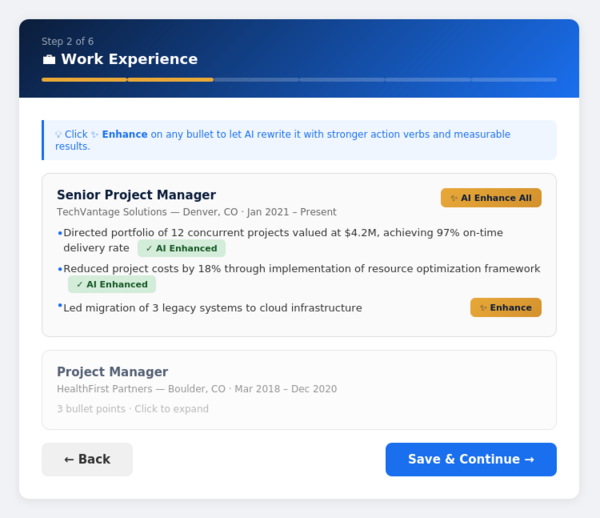Toggle AI Enhanced badge on portfolio bullet
The image size is (600, 518).
pyautogui.click(x=181, y=248)
